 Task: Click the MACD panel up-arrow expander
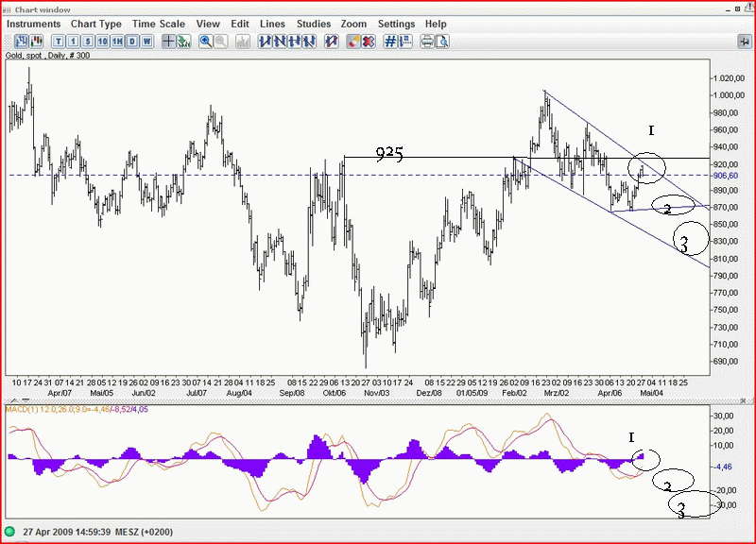click(14, 400)
